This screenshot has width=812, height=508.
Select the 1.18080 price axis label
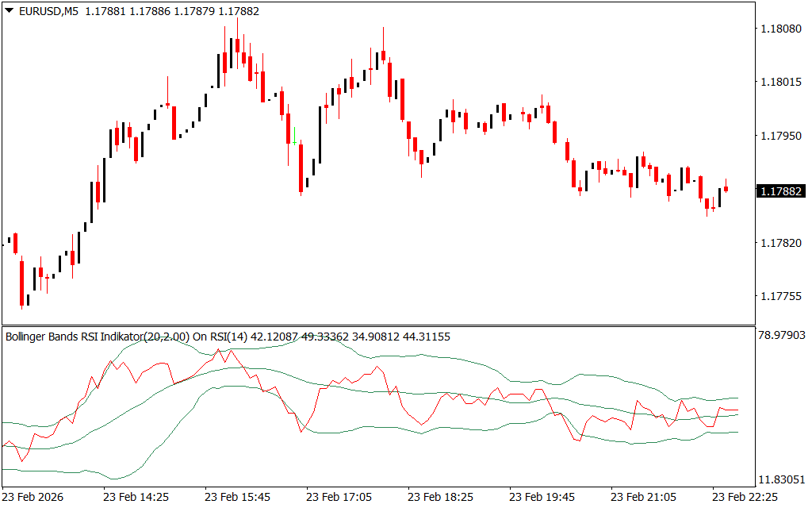[x=781, y=29]
